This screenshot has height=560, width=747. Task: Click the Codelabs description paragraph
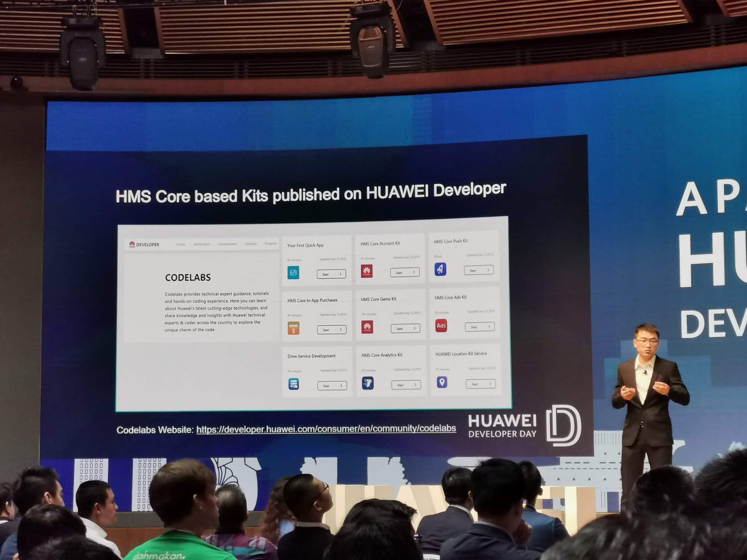click(217, 311)
